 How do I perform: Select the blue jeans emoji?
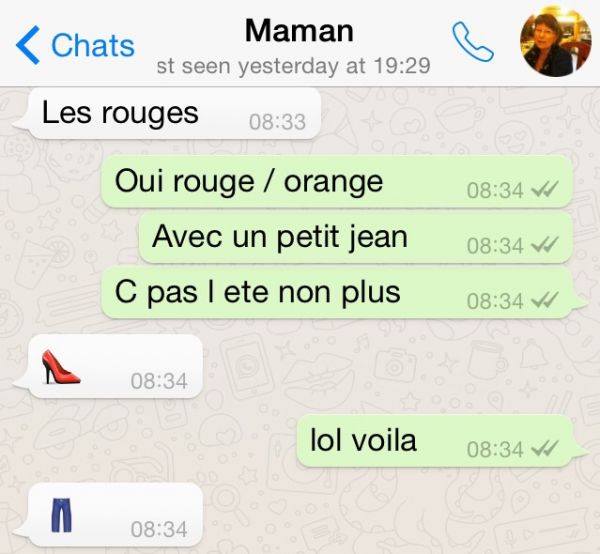click(x=62, y=515)
